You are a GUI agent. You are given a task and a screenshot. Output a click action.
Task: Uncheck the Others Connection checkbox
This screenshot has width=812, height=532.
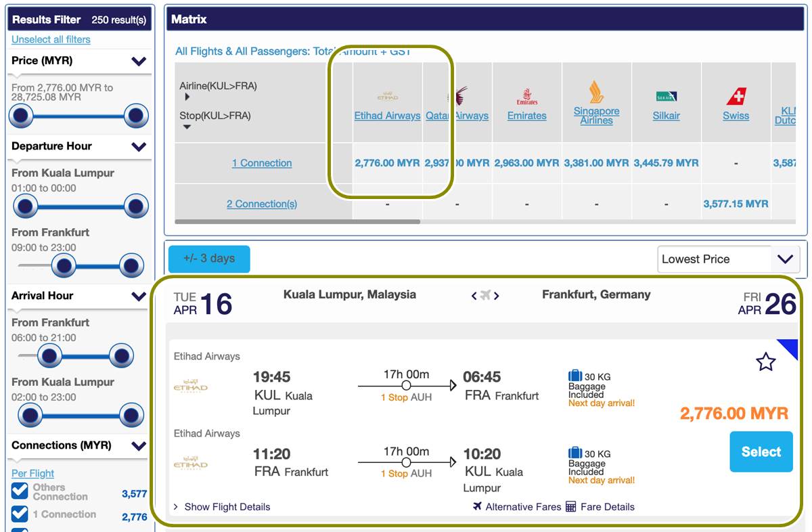pyautogui.click(x=20, y=491)
